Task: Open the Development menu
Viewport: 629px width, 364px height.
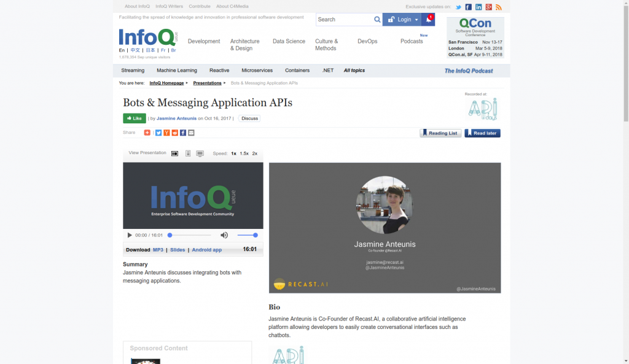Action: tap(204, 41)
